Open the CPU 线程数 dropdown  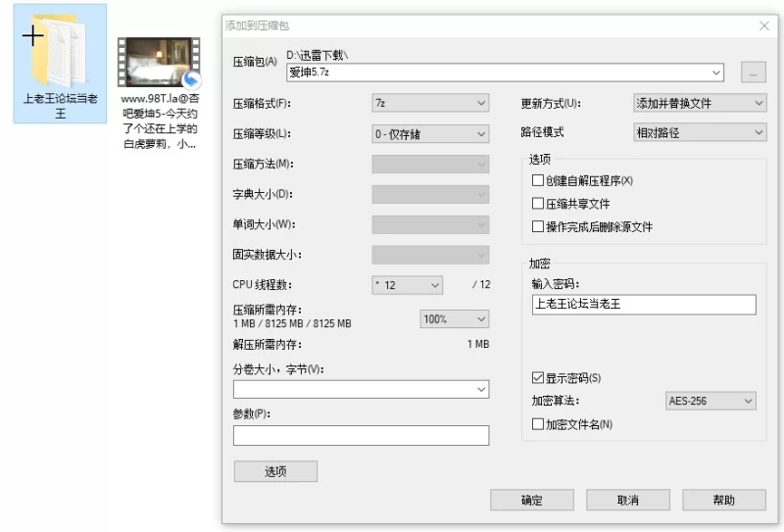(408, 285)
